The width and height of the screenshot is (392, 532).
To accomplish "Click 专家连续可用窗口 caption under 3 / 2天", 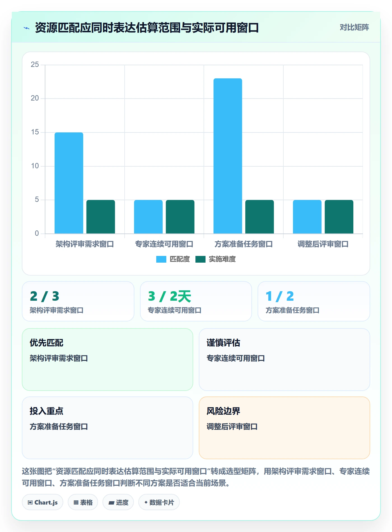I will 174,310.
